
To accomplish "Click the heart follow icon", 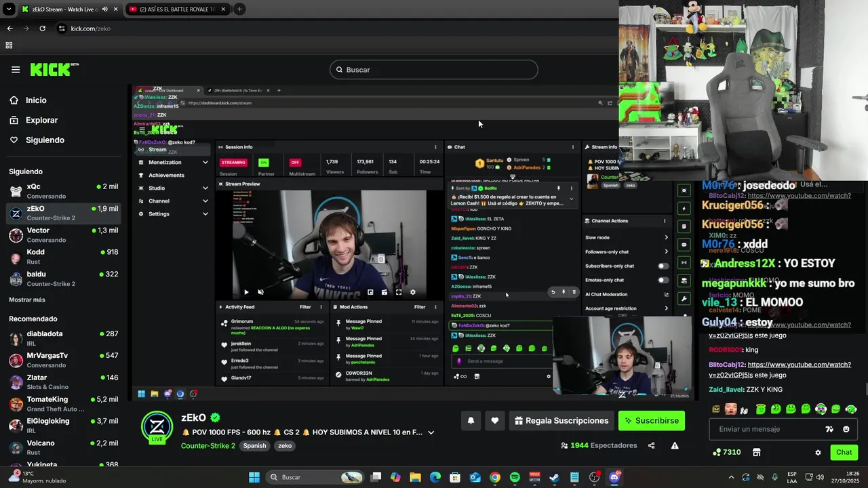I will [495, 421].
